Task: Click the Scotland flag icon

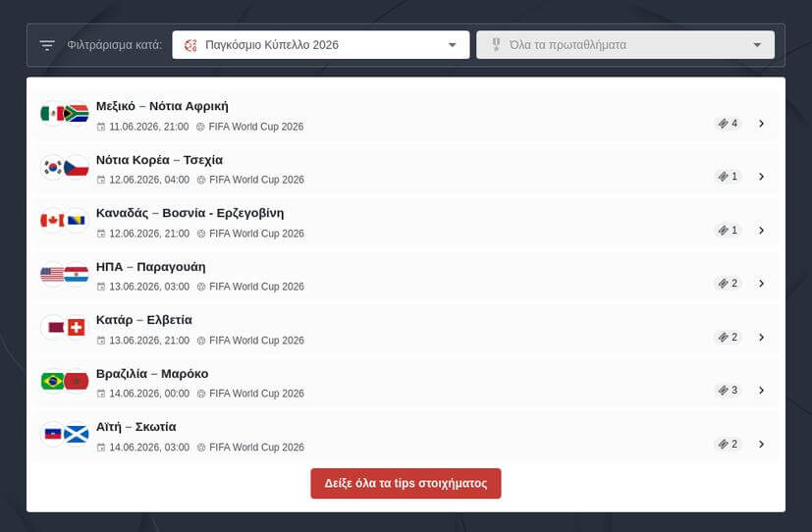Action: (77, 434)
